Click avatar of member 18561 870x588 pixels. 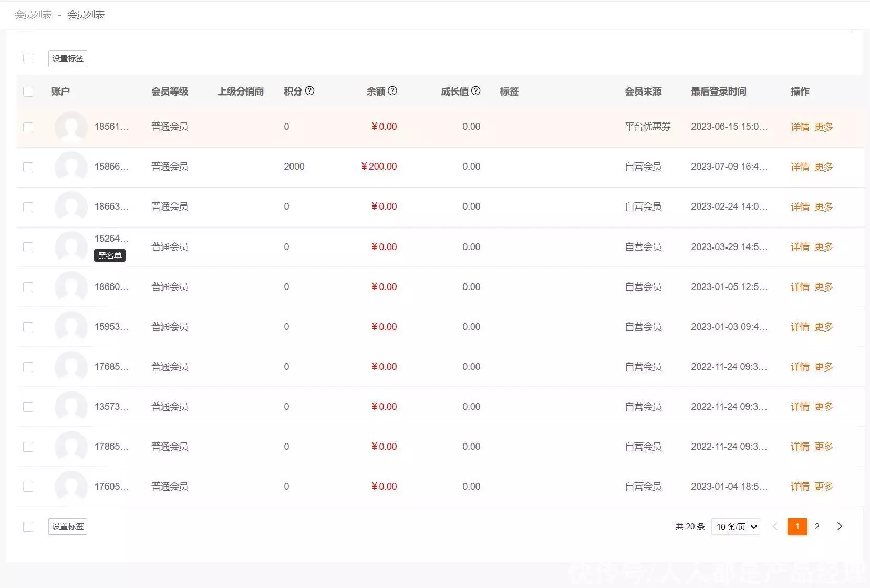click(71, 127)
